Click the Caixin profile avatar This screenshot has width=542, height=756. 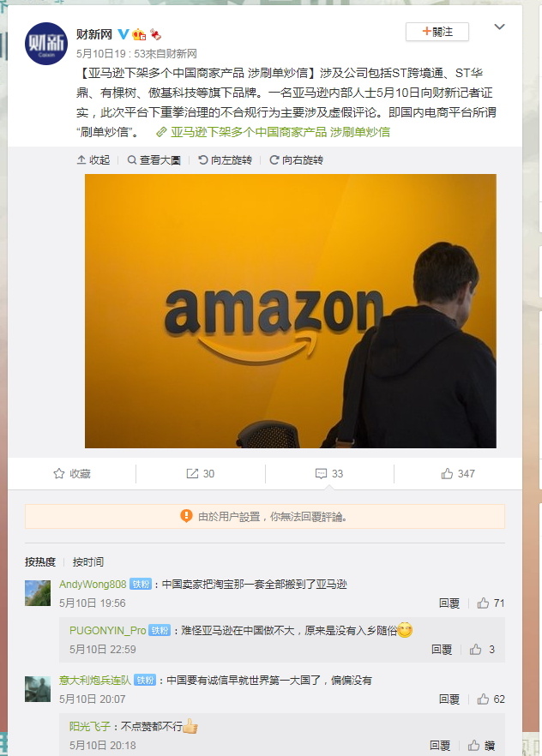(46, 44)
